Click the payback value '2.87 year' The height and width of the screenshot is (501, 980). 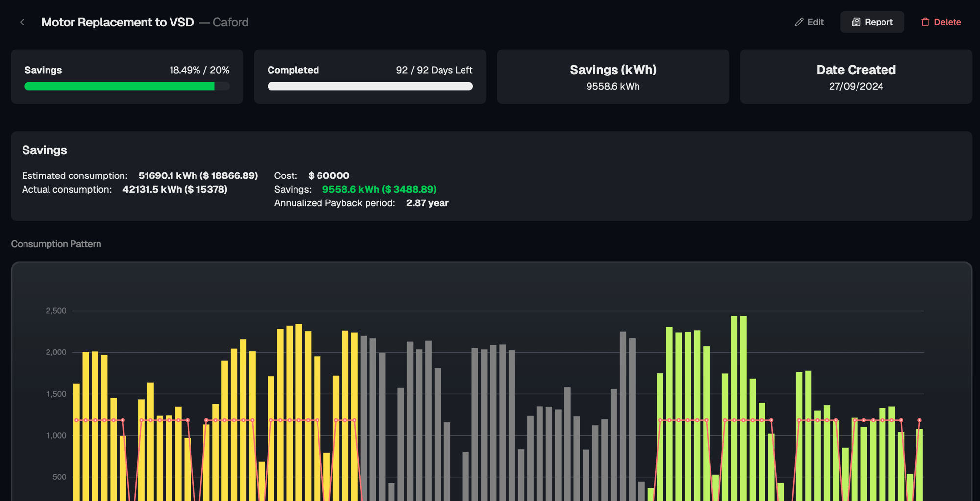click(427, 203)
